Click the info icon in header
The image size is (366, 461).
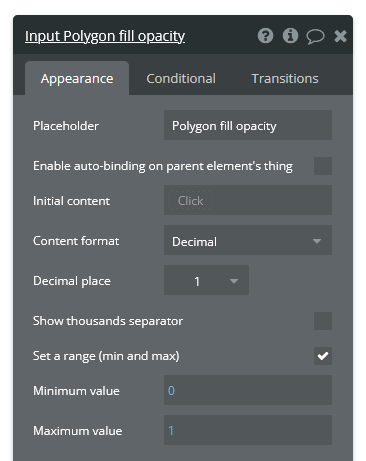click(290, 36)
